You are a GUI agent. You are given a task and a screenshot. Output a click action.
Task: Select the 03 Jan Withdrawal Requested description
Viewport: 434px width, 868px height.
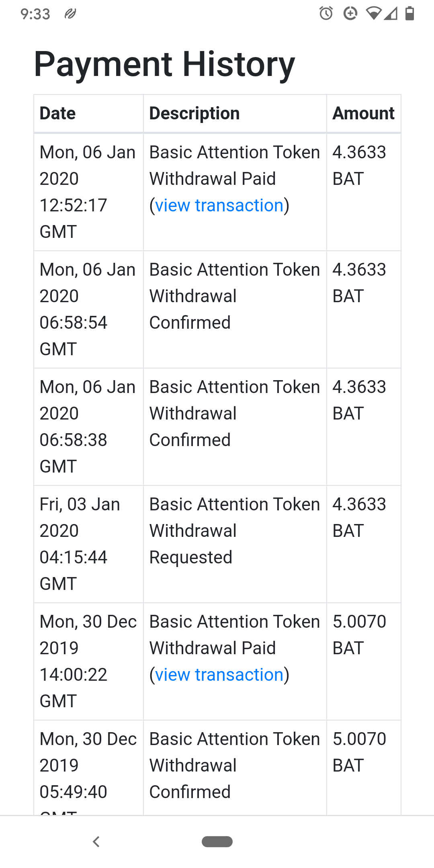[x=234, y=531]
